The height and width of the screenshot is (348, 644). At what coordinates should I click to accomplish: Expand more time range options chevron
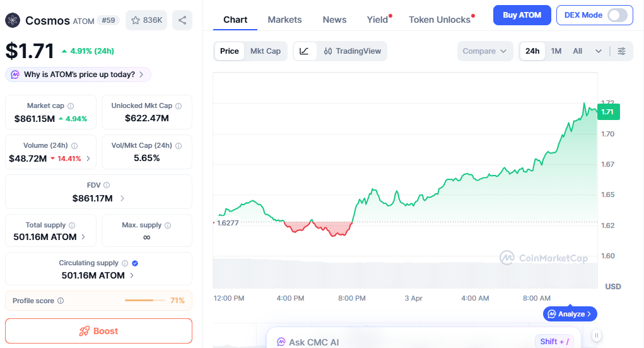click(x=599, y=51)
